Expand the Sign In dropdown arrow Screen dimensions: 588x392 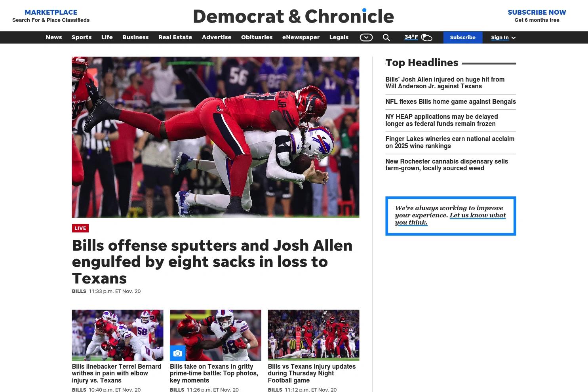(x=514, y=38)
